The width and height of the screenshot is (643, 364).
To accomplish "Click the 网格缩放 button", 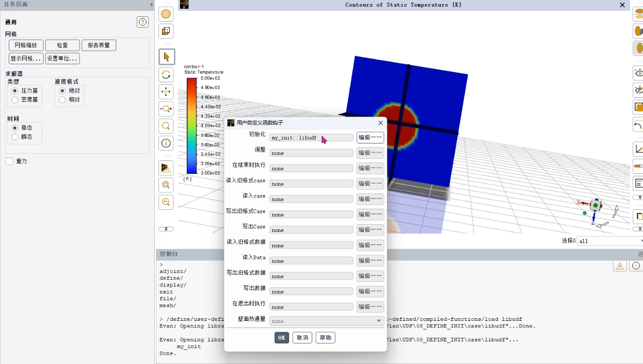I will (x=26, y=45).
